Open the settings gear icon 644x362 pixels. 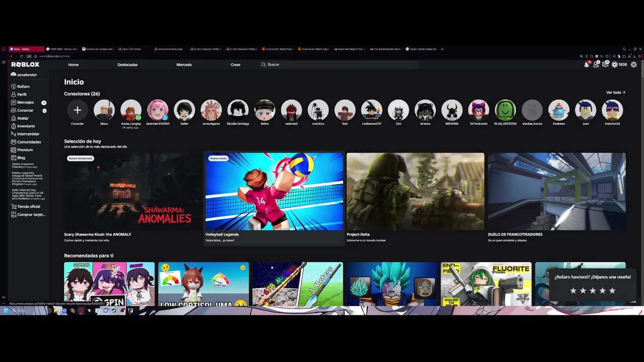[634, 64]
